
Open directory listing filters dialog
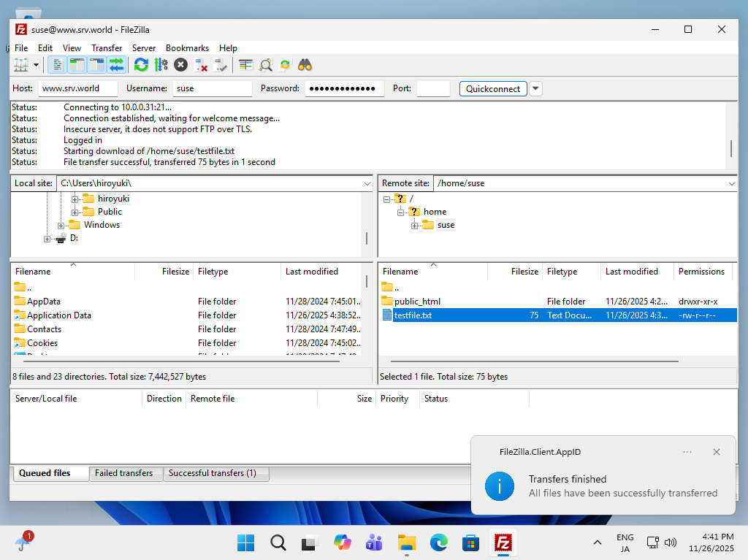[246, 65]
